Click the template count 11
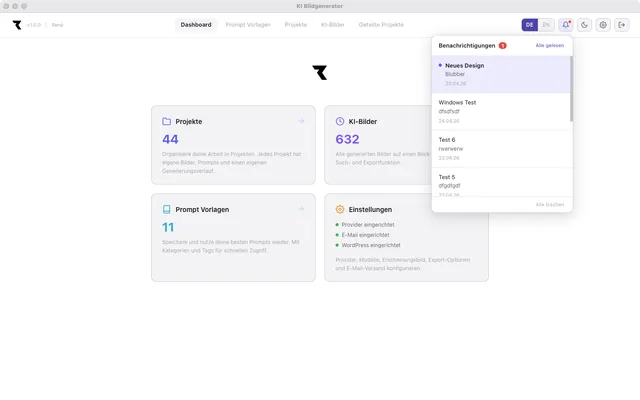Image resolution: width=640 pixels, height=400 pixels. 168,227
